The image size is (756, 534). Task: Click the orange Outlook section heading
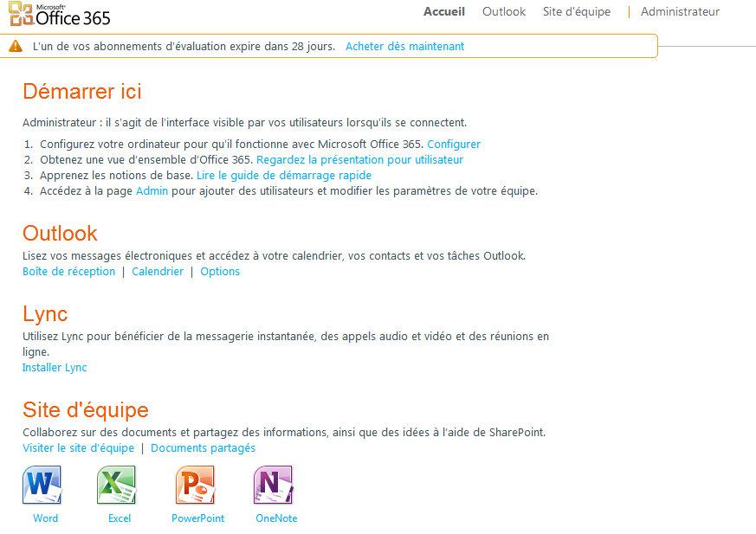point(60,233)
